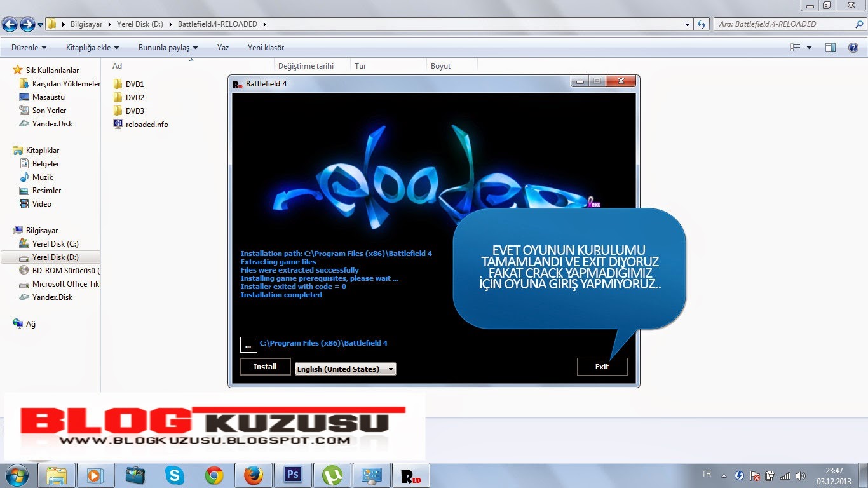Click the Install button
This screenshot has height=488, width=868.
point(265,367)
